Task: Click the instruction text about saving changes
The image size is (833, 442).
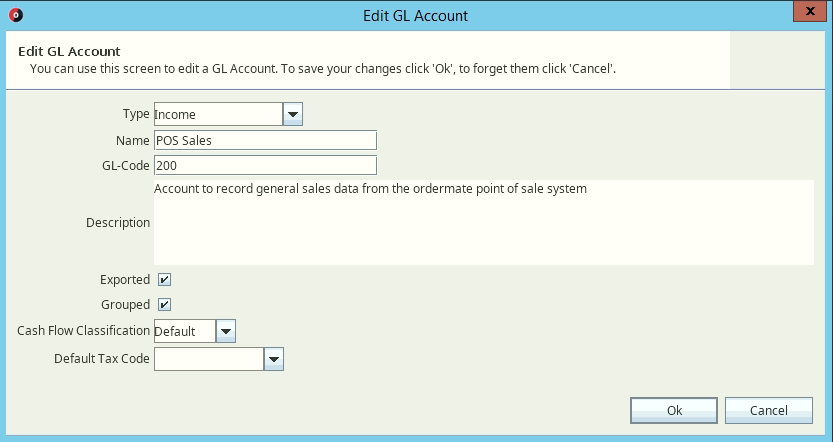Action: point(323,69)
